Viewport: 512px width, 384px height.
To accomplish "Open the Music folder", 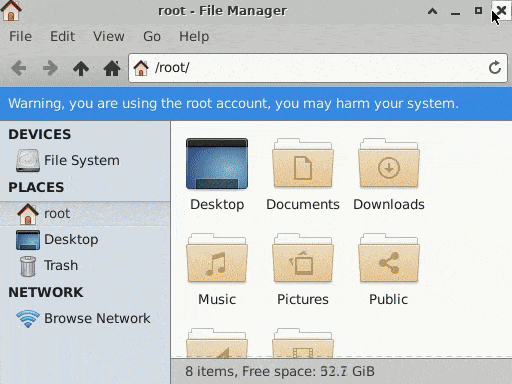I will pyautogui.click(x=217, y=259).
